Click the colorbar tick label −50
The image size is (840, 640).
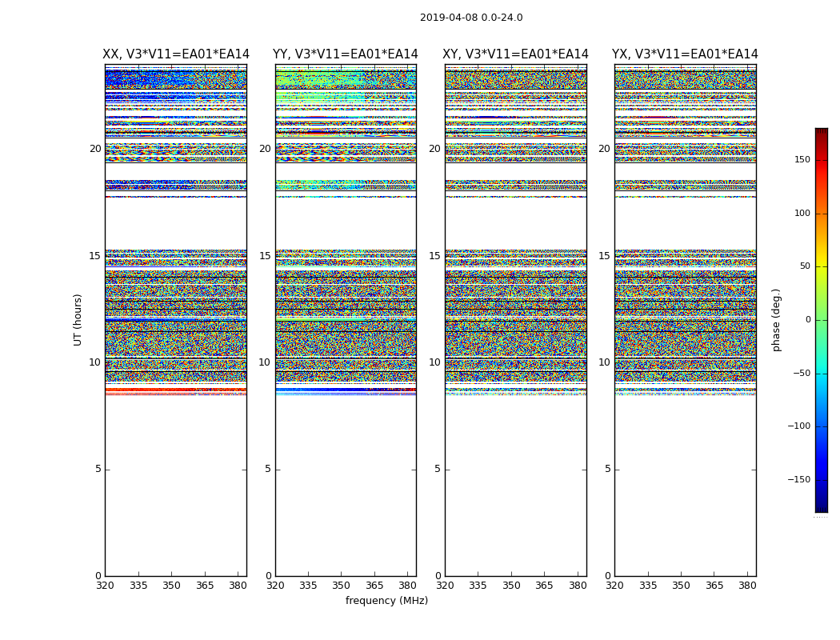point(802,373)
